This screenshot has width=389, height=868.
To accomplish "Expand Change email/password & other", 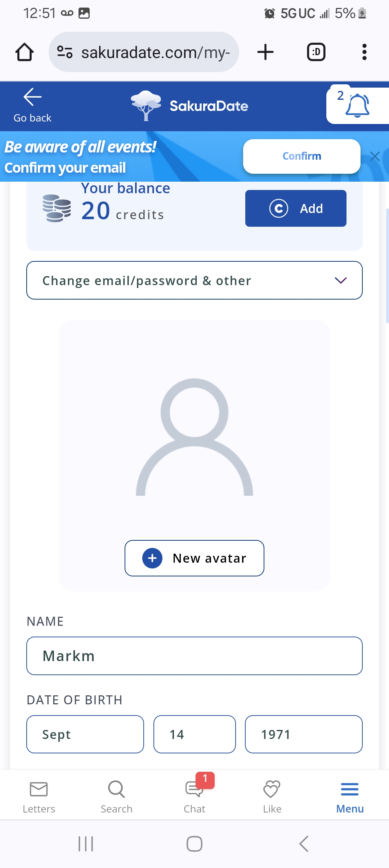I will click(194, 280).
